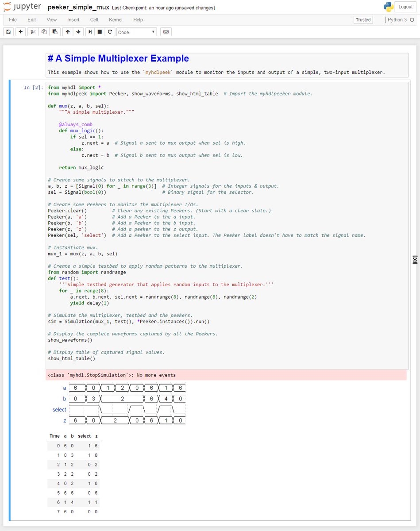Click the show_waveforms() code line

pyautogui.click(x=70, y=340)
